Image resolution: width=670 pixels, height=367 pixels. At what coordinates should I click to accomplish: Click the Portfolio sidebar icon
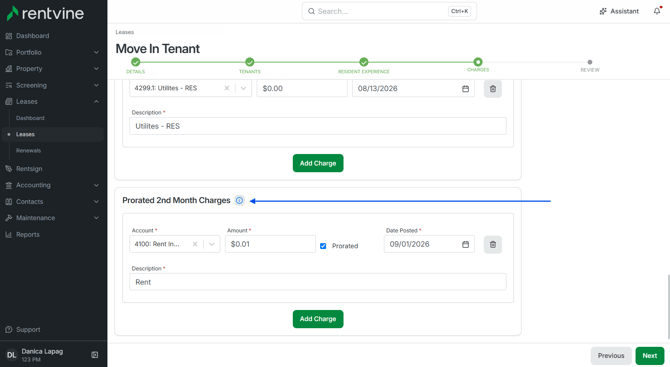[9, 53]
